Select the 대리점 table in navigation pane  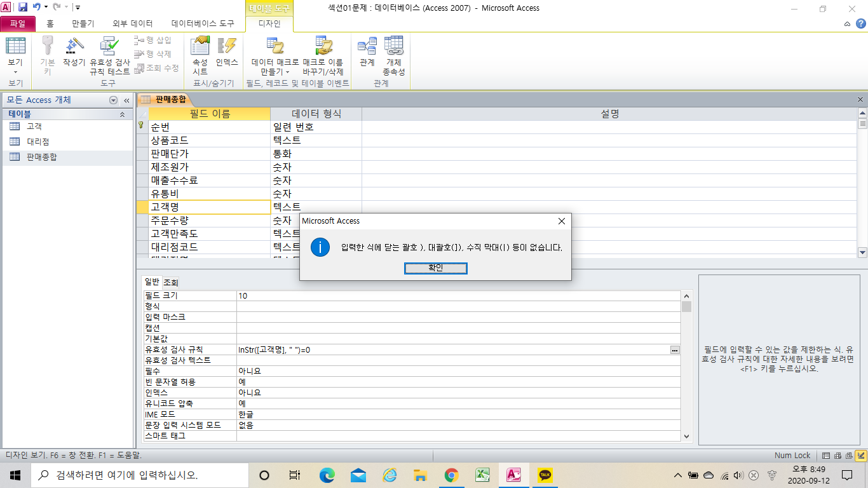click(38, 142)
